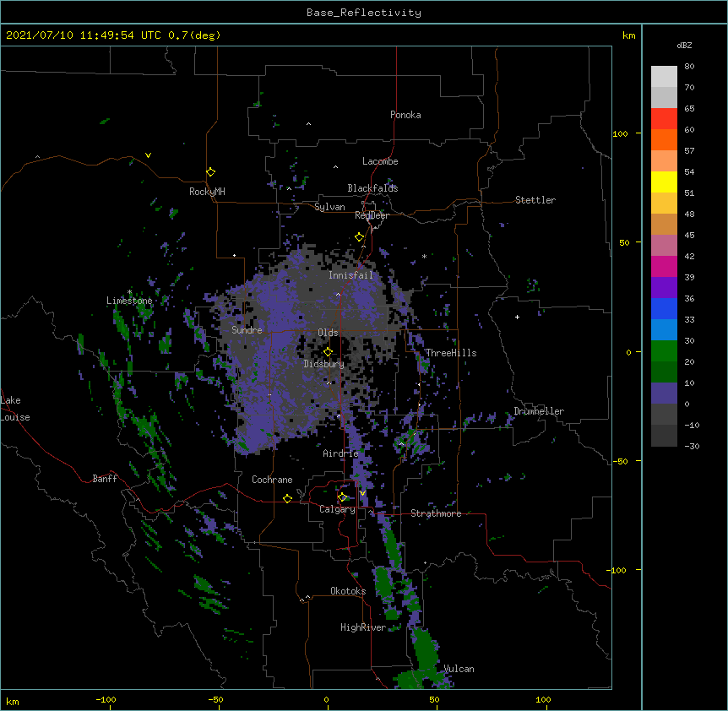
Task: Click the -50 tick on right axis
Action: (x=620, y=461)
